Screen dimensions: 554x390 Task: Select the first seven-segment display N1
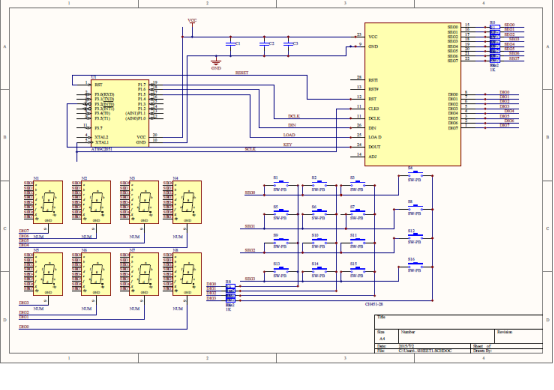pyautogui.click(x=48, y=202)
